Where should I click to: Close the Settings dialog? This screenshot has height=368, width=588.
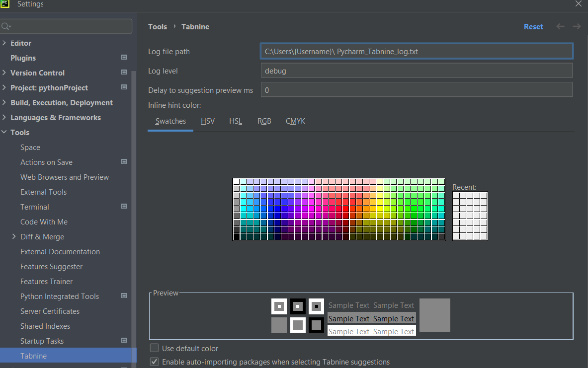tap(578, 4)
